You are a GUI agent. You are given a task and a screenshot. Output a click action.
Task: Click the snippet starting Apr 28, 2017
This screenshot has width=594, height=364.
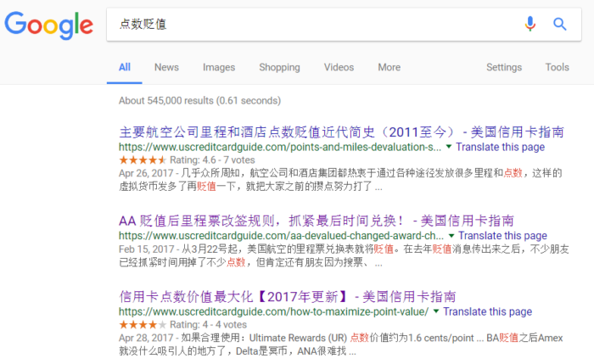341,344
